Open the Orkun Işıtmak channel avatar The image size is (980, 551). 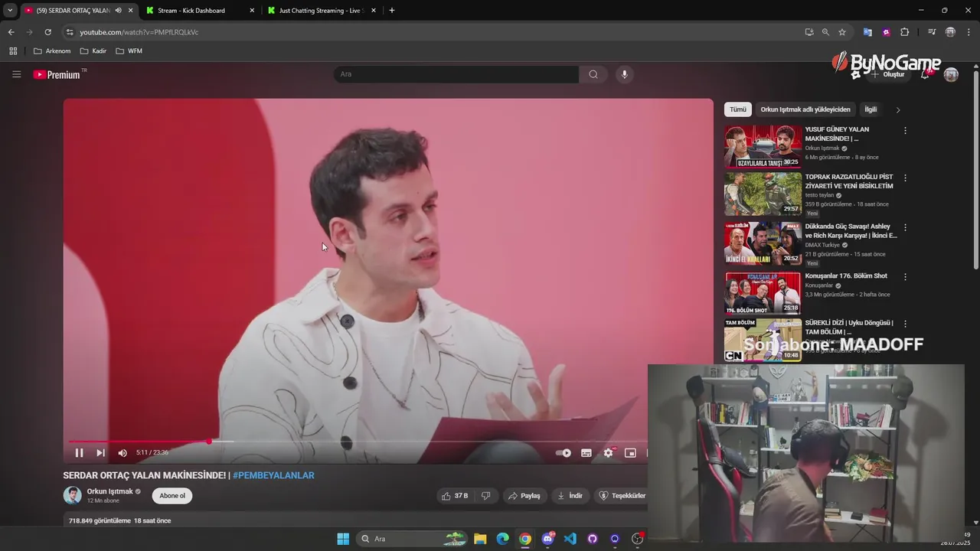click(x=72, y=495)
